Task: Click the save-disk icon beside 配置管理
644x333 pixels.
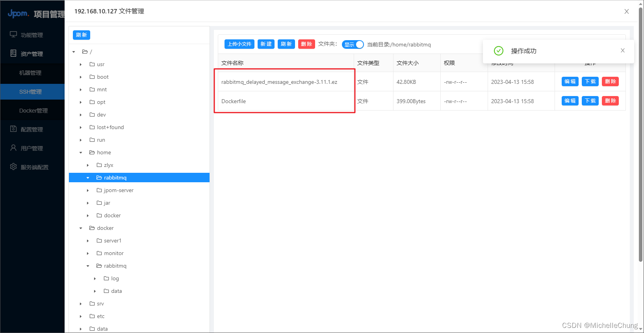Action: coord(13,129)
